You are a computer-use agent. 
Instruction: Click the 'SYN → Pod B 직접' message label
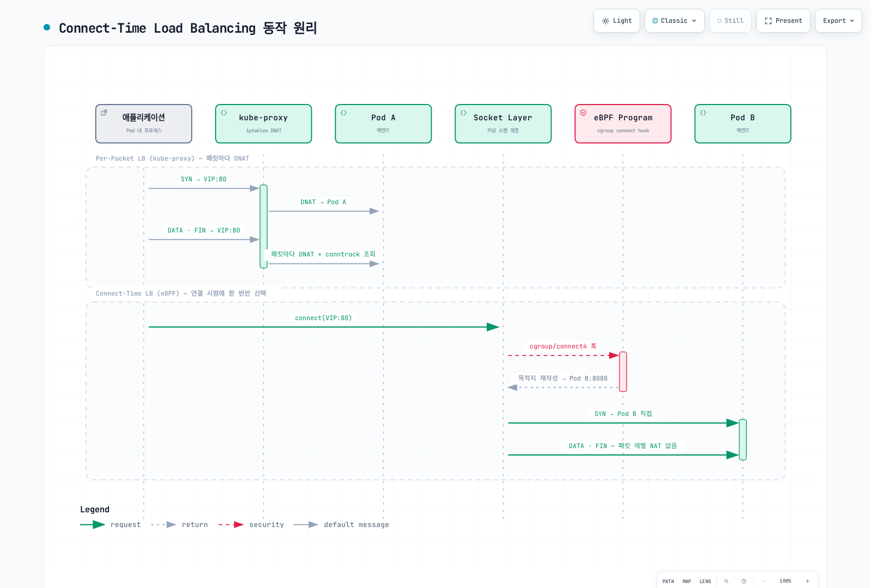point(623,414)
